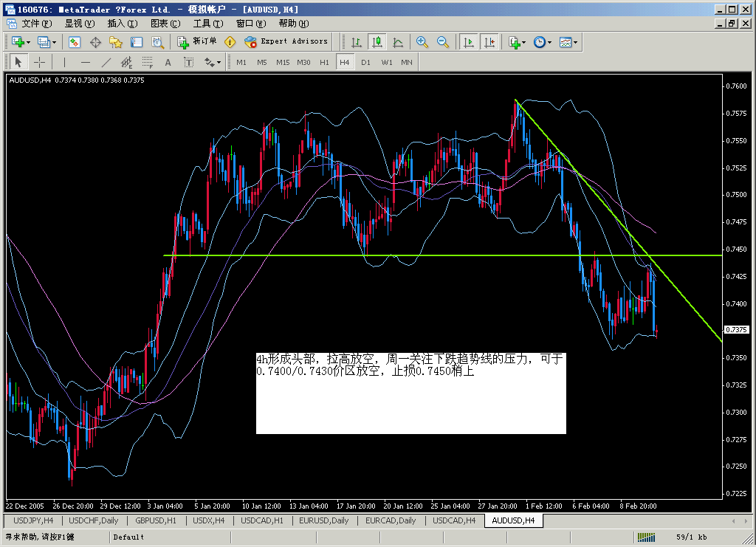Switch to H1 timeframe
The image size is (756, 547).
(x=324, y=62)
